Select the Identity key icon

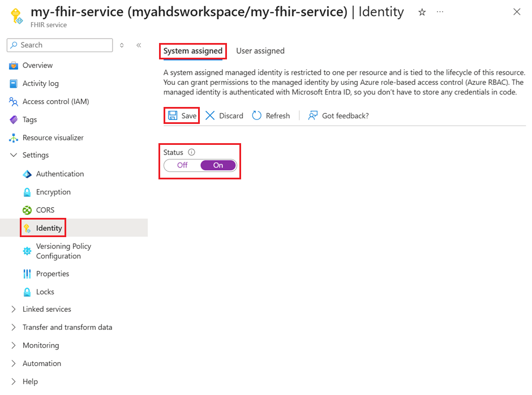click(x=27, y=227)
